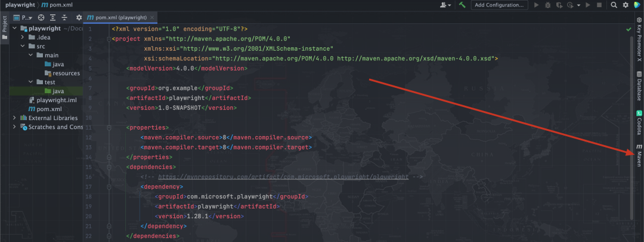Select pom.xml in the project tree
The height and width of the screenshot is (242, 644).
[x=45, y=109]
